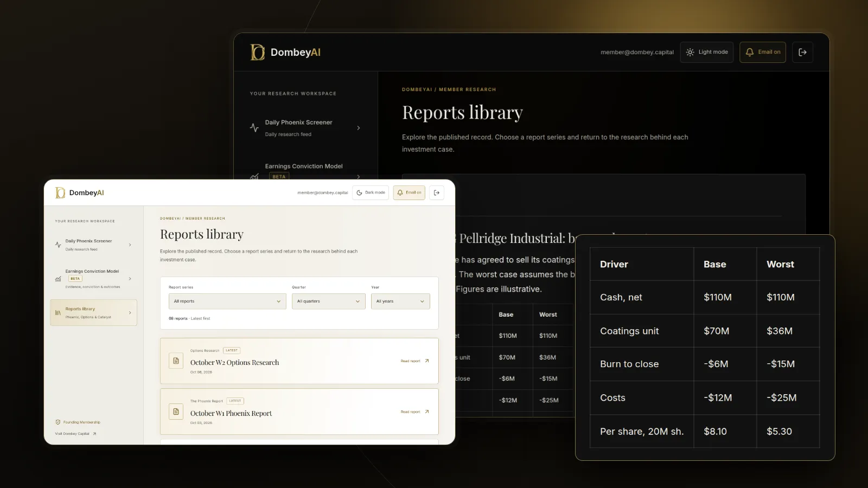Expand the Daily Phoenix Screener chevron in the dark window
Screen dimensions: 868x488
[x=359, y=128]
